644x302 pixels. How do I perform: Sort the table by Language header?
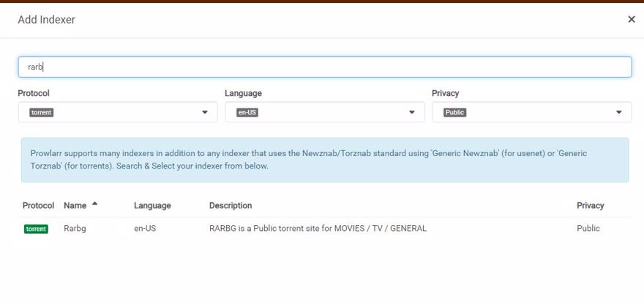(x=152, y=205)
